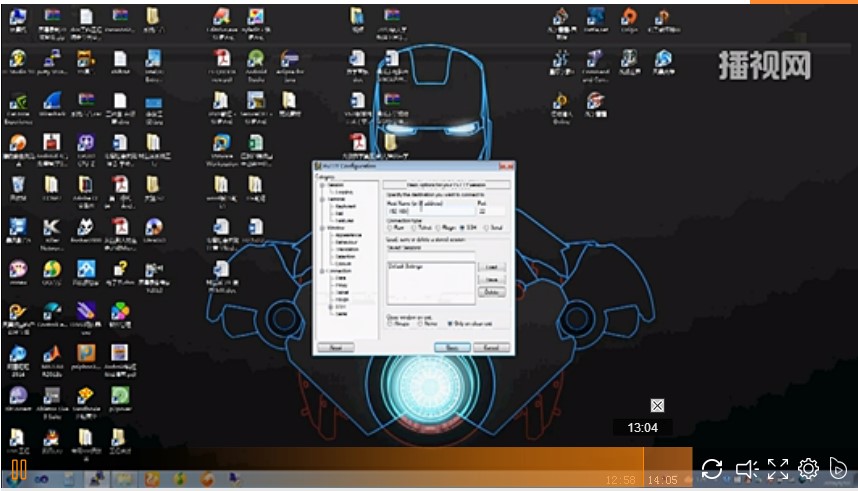The image size is (858, 491).
Task: Click the infinity-shaped taskbar icon beside Start
Action: 41,480
